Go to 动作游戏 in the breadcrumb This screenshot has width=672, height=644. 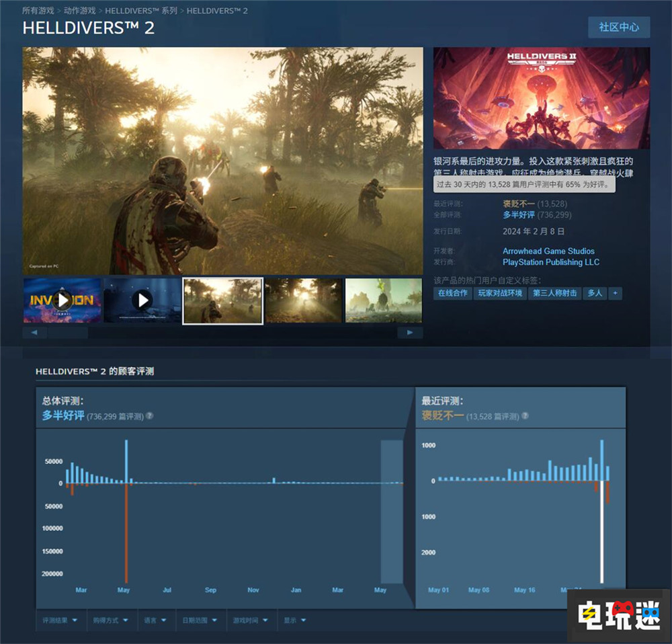pos(80,11)
